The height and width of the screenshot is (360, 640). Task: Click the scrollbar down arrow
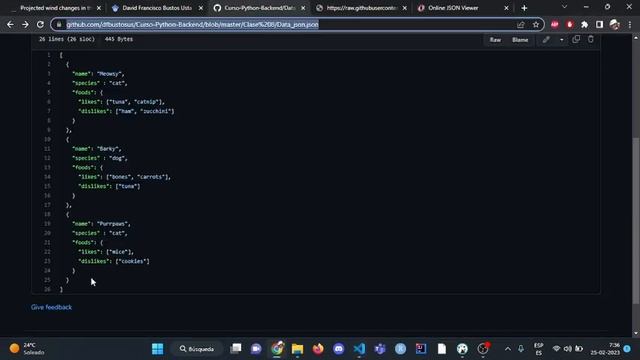coord(636,333)
